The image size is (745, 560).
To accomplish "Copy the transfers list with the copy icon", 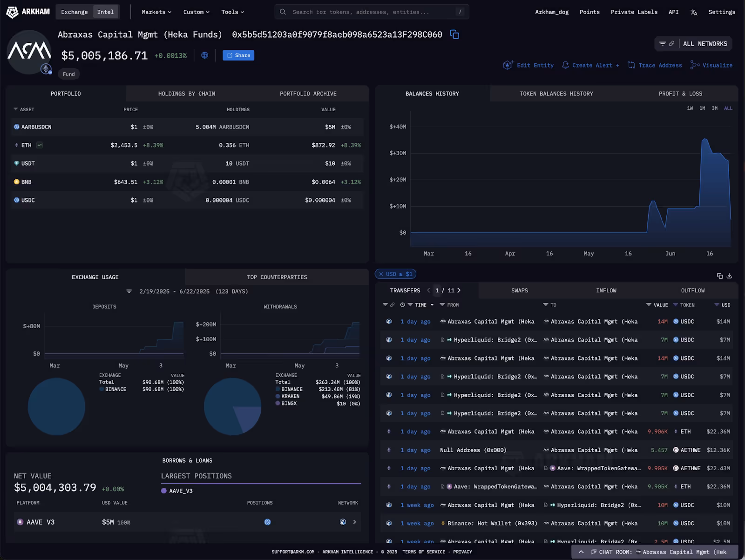I will coord(720,276).
